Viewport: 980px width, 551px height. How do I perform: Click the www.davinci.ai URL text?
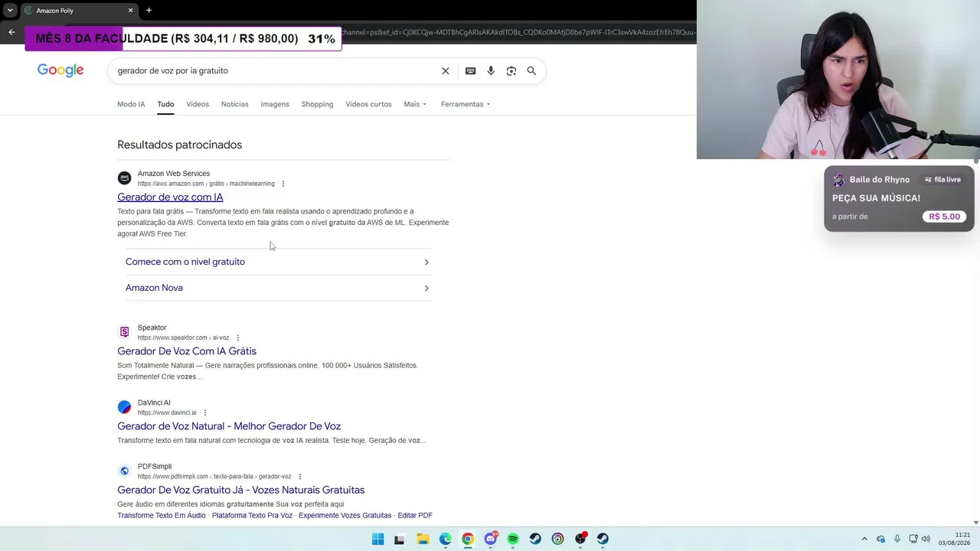(167, 412)
